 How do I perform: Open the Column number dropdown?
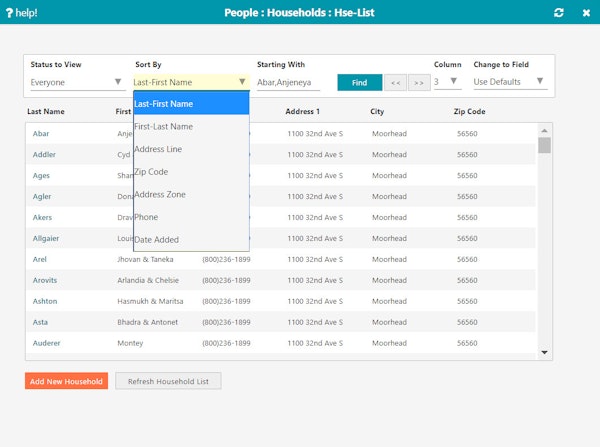(453, 82)
